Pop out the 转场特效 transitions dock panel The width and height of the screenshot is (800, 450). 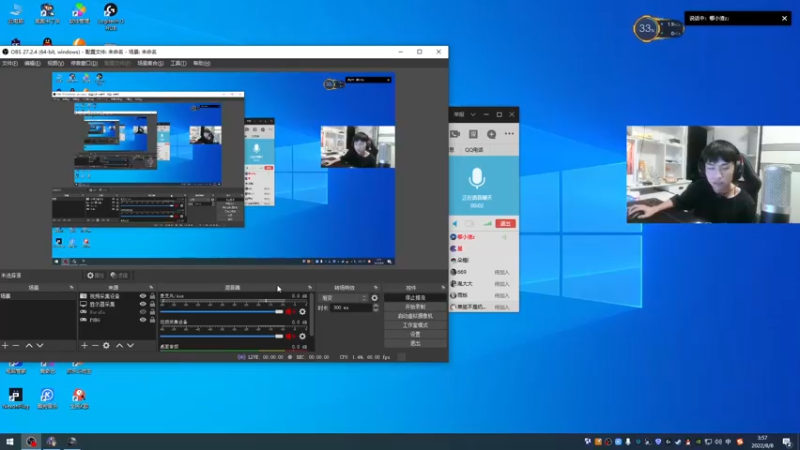pyautogui.click(x=376, y=288)
